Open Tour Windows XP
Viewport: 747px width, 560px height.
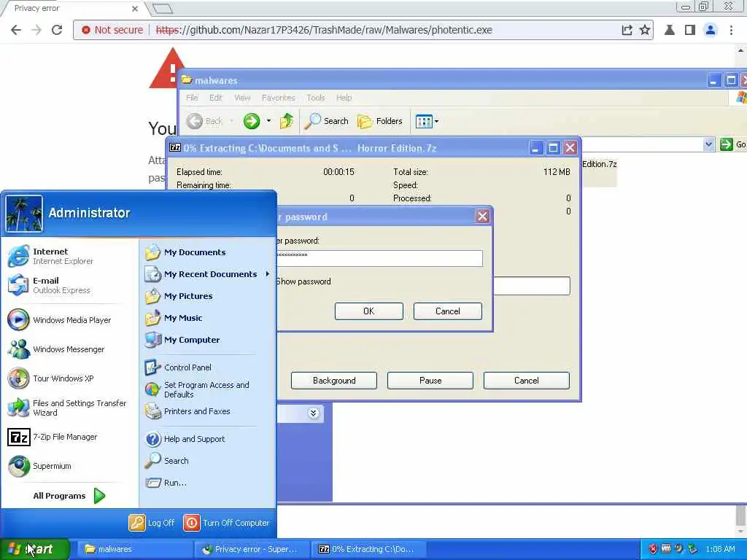point(51,378)
